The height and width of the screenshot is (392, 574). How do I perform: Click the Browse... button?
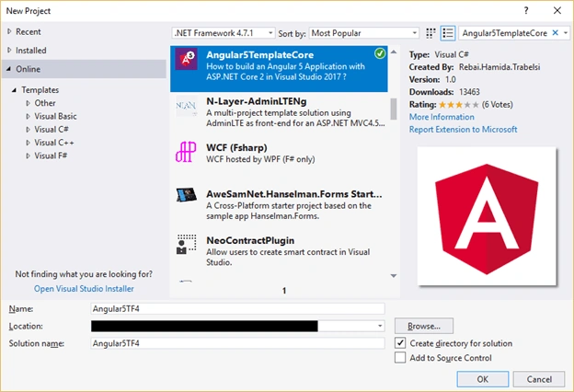click(x=424, y=326)
